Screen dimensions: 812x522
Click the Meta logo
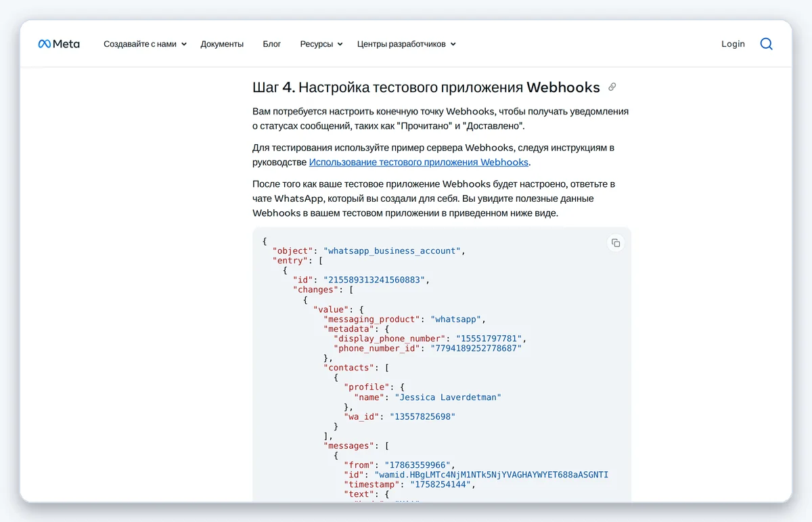tap(59, 44)
